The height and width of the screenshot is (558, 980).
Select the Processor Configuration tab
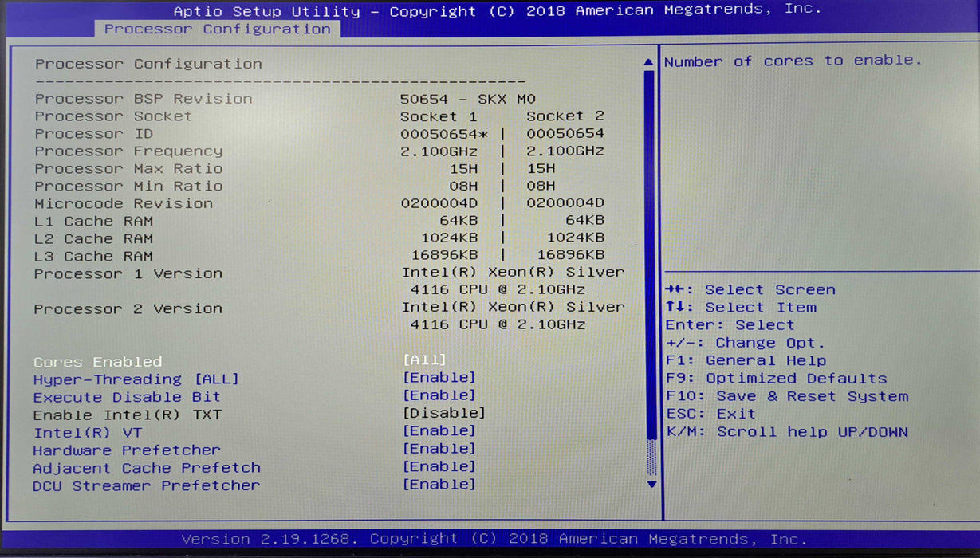tap(217, 29)
